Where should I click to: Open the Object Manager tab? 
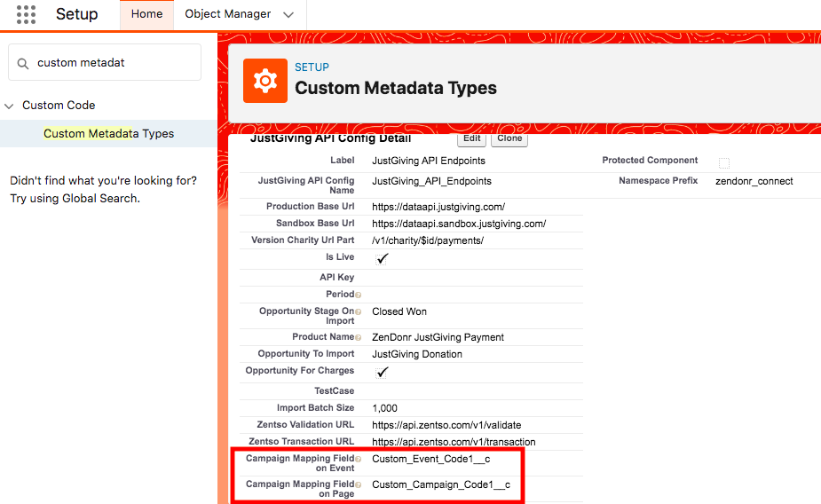(x=226, y=14)
